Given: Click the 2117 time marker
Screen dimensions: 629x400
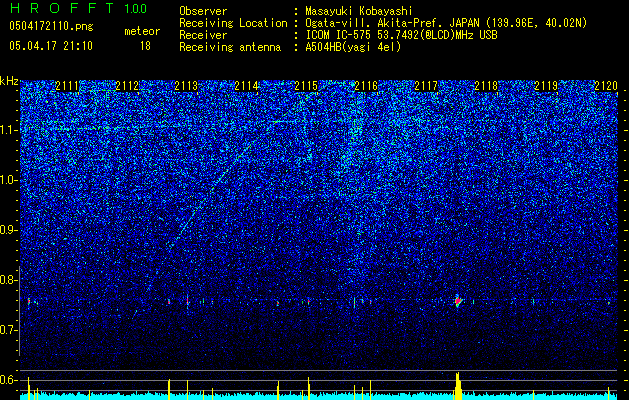Looking at the screenshot, I should tap(426, 86).
